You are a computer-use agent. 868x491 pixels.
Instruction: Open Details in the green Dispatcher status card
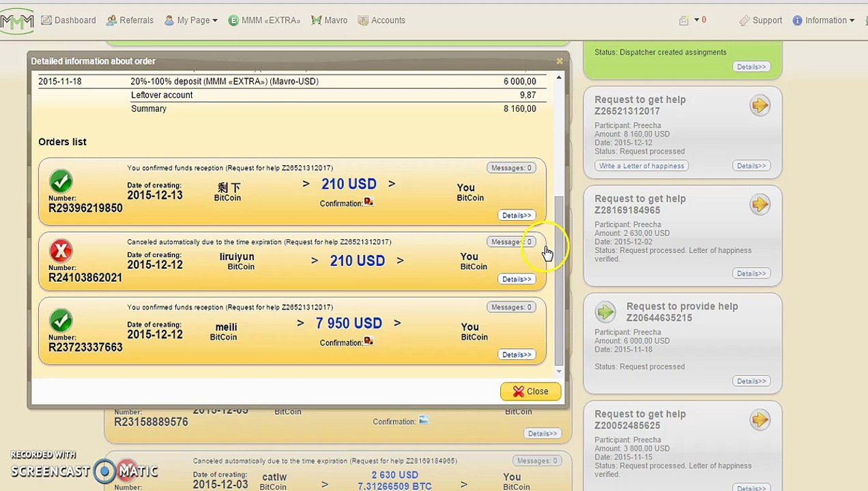pos(751,67)
